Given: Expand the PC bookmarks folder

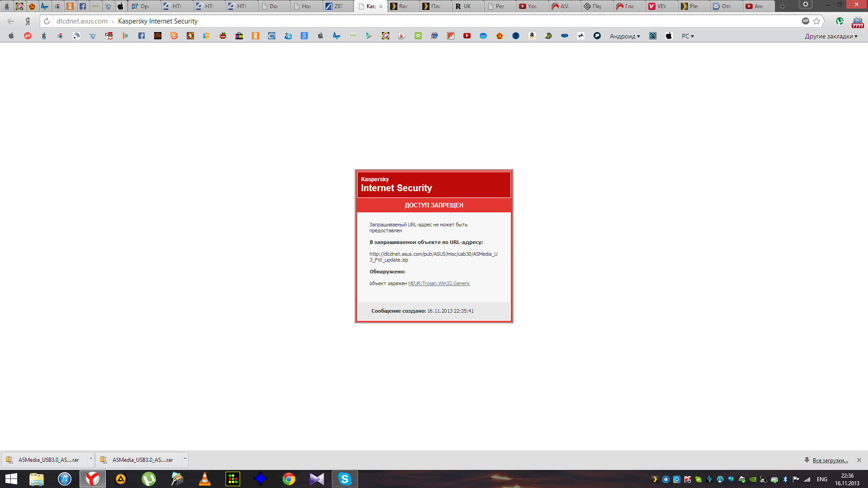Looking at the screenshot, I should click(687, 36).
